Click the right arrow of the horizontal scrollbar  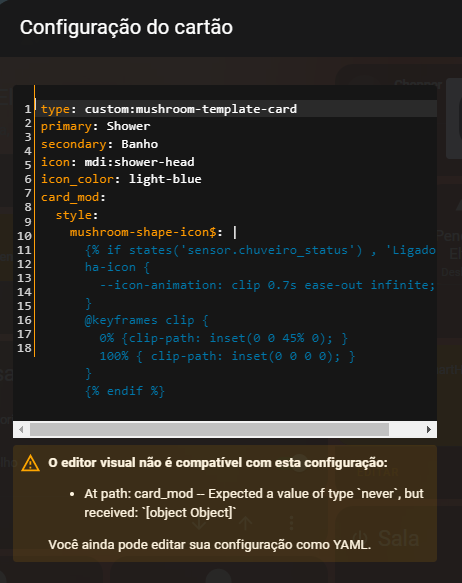pyautogui.click(x=429, y=429)
